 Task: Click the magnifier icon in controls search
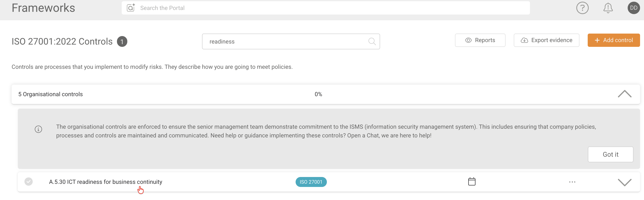(x=372, y=41)
